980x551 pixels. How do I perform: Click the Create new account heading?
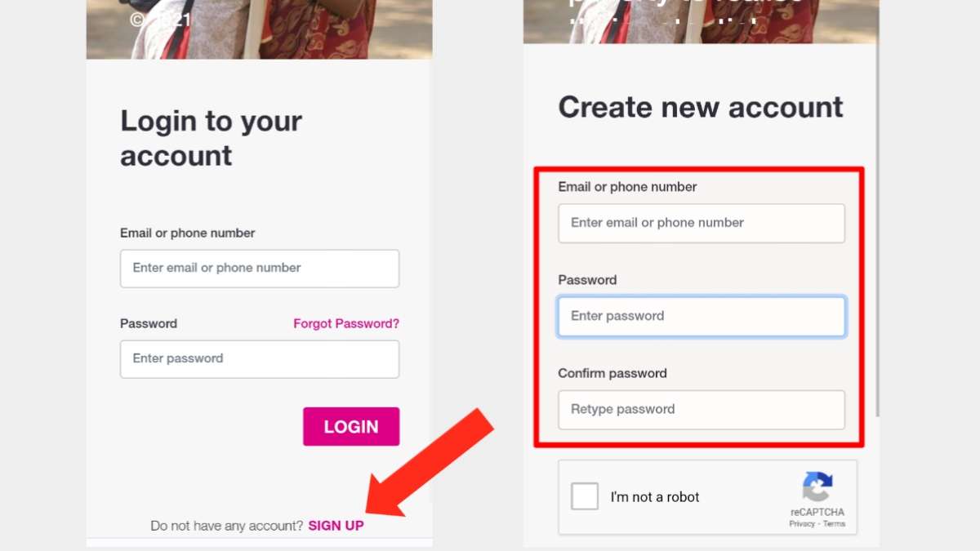[700, 107]
